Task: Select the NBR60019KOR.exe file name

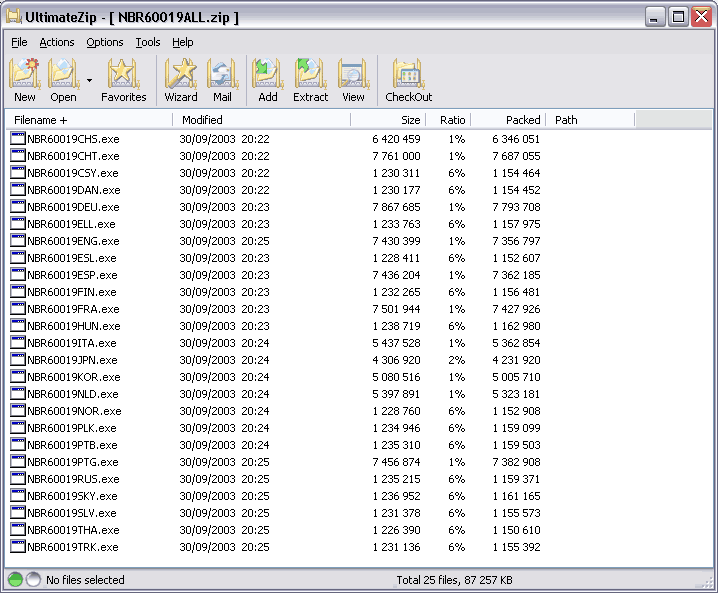Action: [x=74, y=377]
